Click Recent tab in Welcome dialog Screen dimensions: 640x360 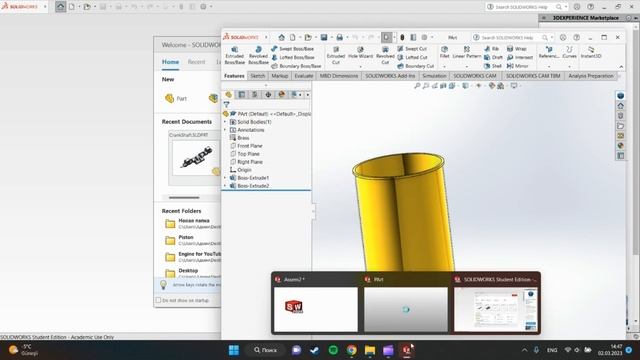click(x=196, y=62)
